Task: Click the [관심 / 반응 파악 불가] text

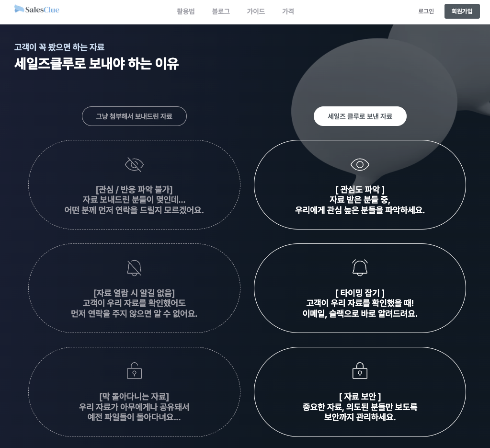Action: pyautogui.click(x=135, y=189)
